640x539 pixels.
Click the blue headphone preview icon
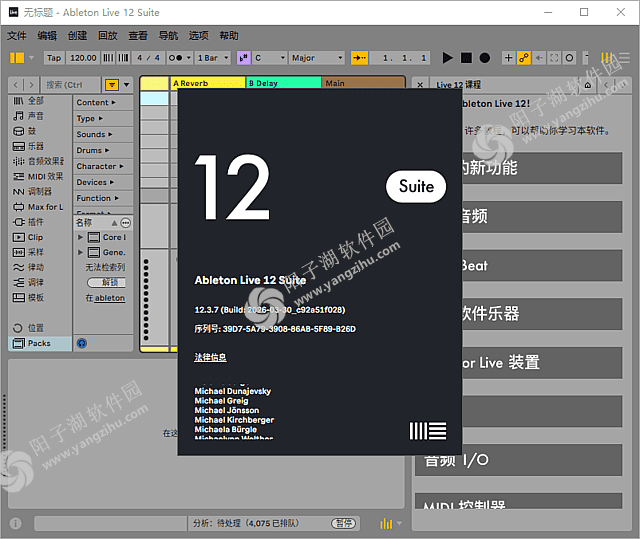coord(82,343)
